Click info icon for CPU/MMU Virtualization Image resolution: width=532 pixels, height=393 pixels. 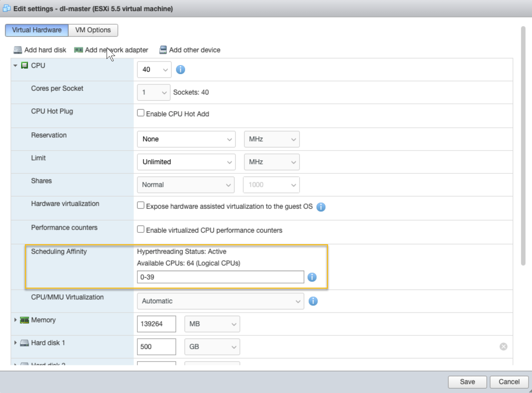click(313, 301)
